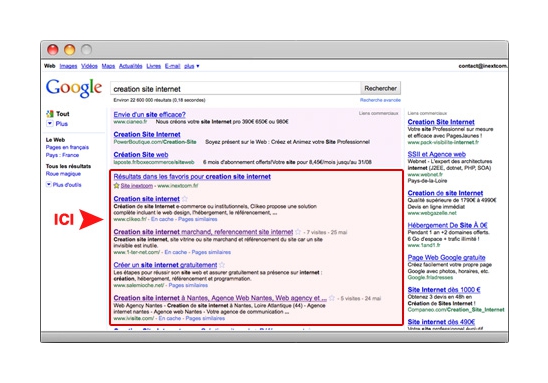Select Roue magique in the sidebar
Screen dimensions: 548x383
click(x=63, y=174)
